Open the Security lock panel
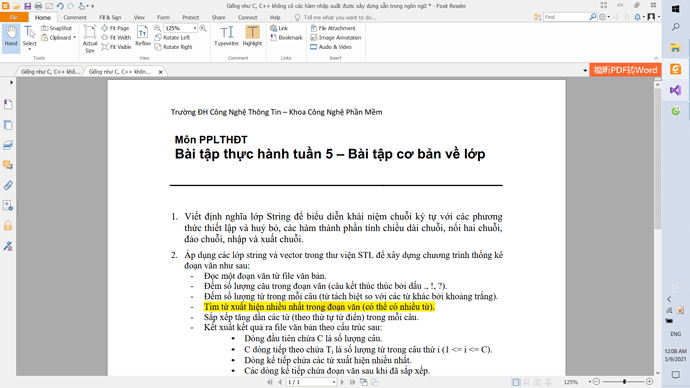Screen dimensions: 690x388 click(x=8, y=226)
